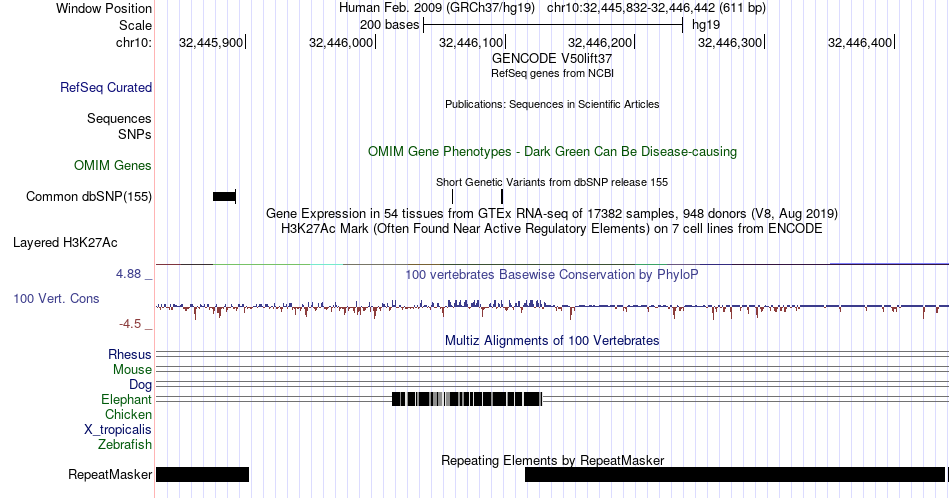Click the Window Position label
Screen dimensions: 950x498
104,8
